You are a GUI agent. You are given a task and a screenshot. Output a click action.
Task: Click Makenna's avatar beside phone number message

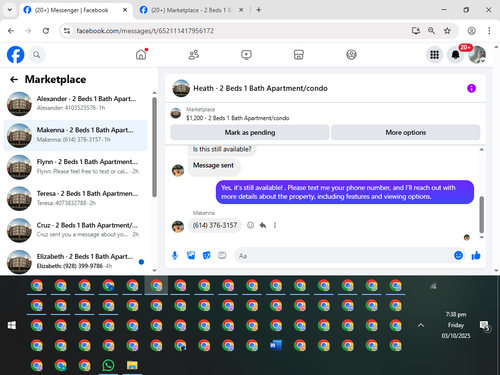click(x=178, y=226)
